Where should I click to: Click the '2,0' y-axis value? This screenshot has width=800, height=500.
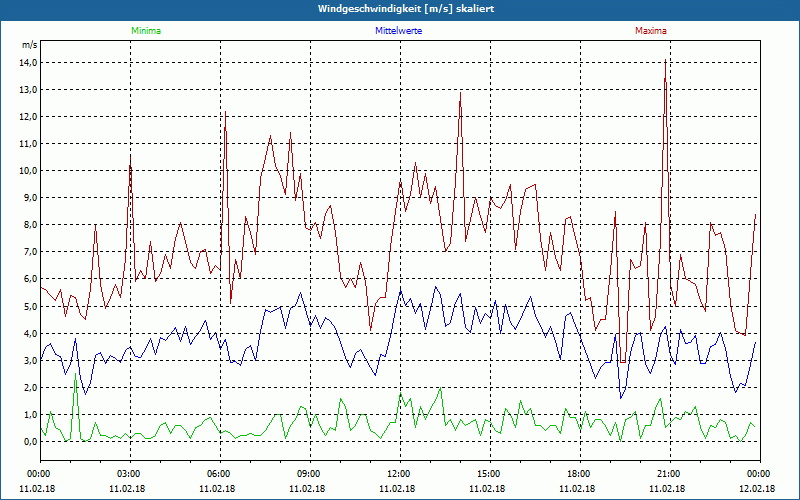coord(30,388)
